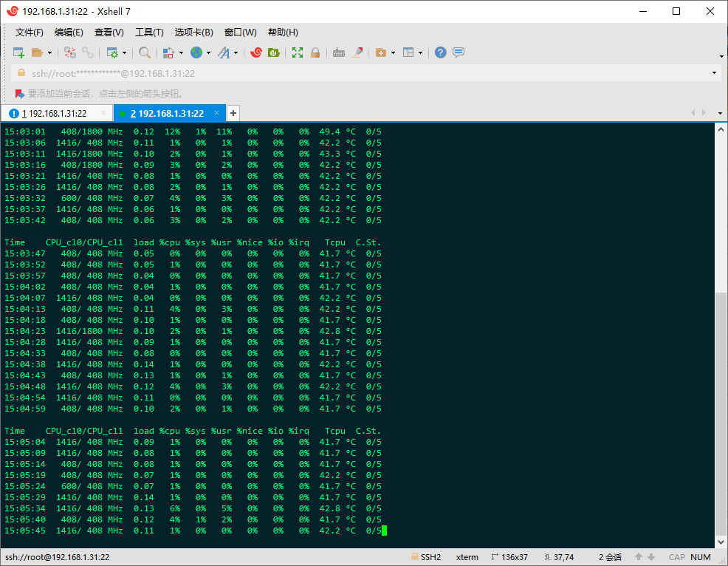Click the 37,74 cursor position status
The width and height of the screenshot is (728, 566).
tap(559, 556)
